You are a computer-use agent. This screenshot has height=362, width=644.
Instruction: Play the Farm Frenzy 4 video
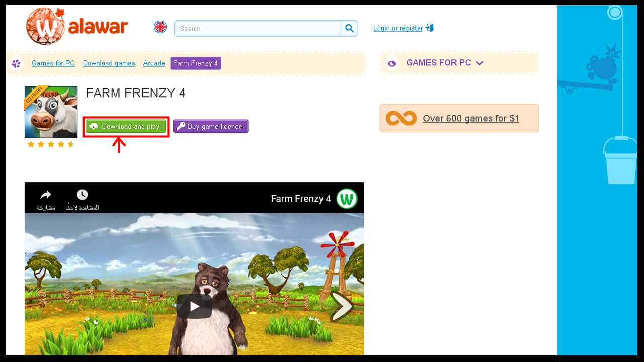(194, 306)
